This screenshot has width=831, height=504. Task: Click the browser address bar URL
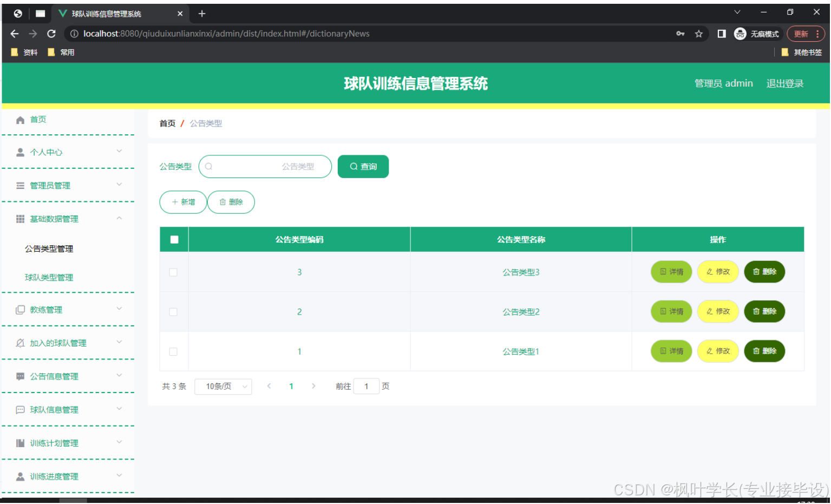click(x=226, y=34)
